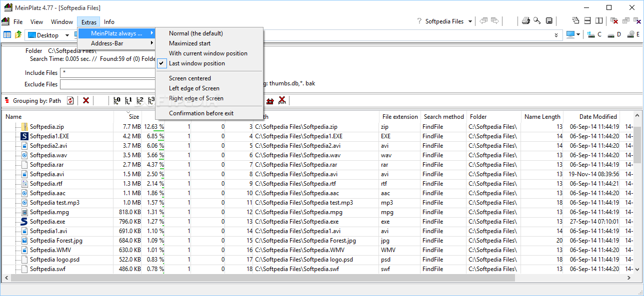
Task: Click the tile windows horizontally icon
Action: [587, 21]
